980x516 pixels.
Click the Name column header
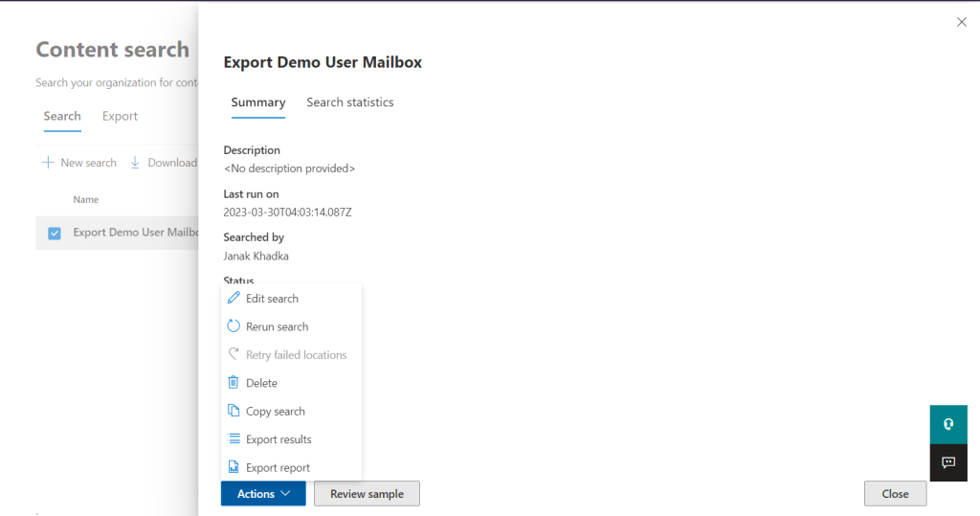tap(85, 199)
